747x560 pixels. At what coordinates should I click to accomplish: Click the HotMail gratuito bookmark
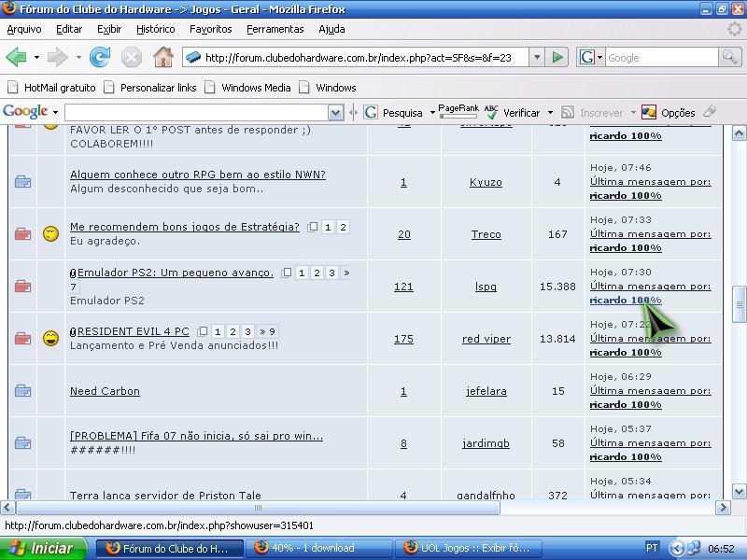[51, 88]
